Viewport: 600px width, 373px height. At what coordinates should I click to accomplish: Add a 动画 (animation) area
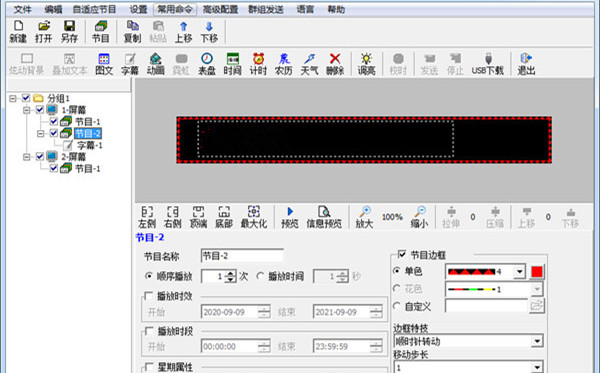click(x=155, y=64)
